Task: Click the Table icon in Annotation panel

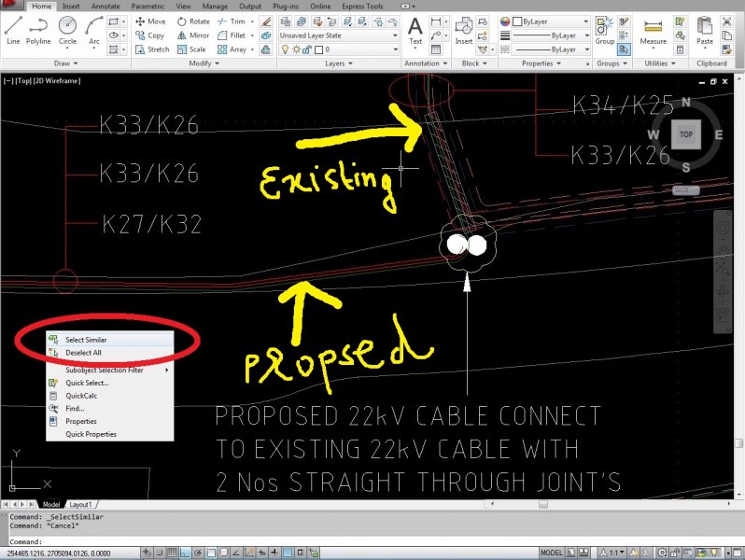Action: coord(436,49)
